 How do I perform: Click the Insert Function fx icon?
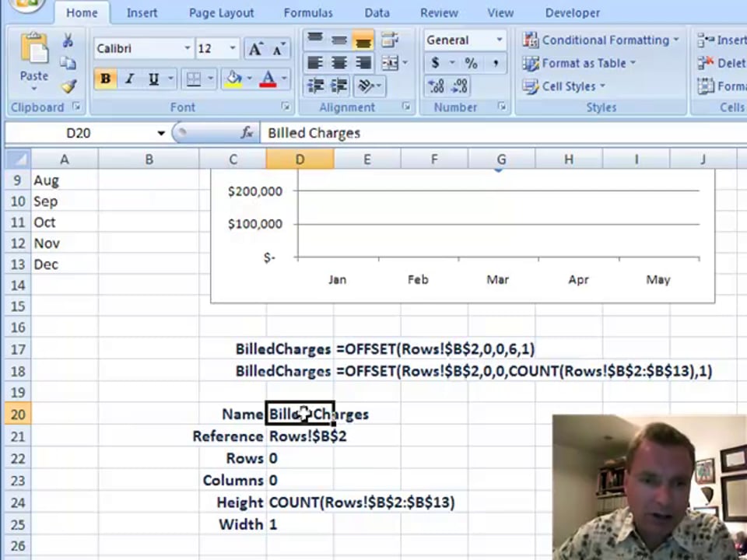pyautogui.click(x=247, y=133)
